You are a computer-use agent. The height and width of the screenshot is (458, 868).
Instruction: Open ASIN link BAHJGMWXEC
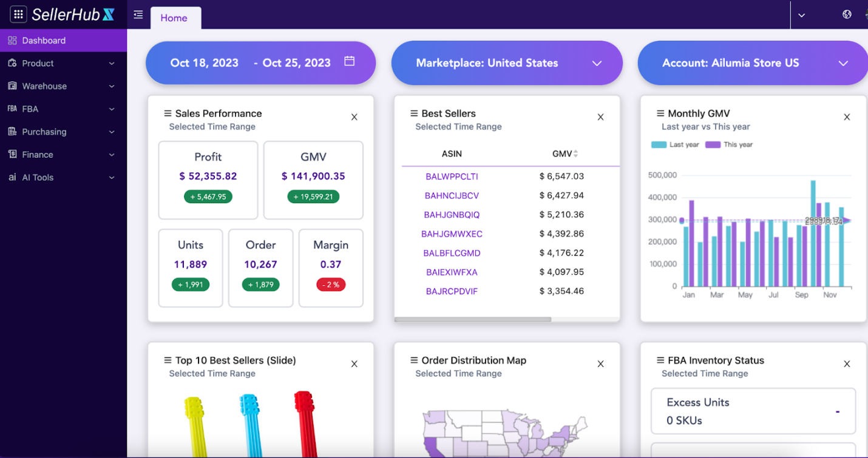452,234
